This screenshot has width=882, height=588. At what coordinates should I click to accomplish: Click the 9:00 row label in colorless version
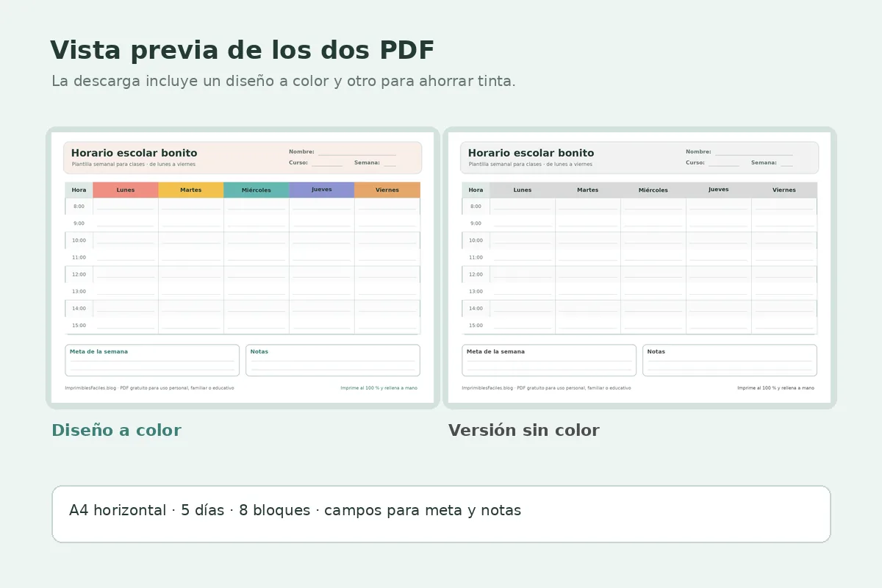click(476, 223)
